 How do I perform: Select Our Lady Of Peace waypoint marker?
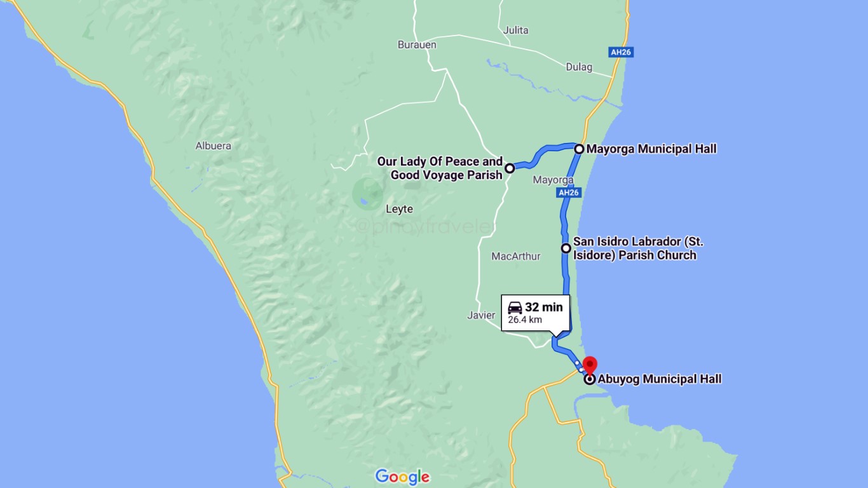coord(510,168)
